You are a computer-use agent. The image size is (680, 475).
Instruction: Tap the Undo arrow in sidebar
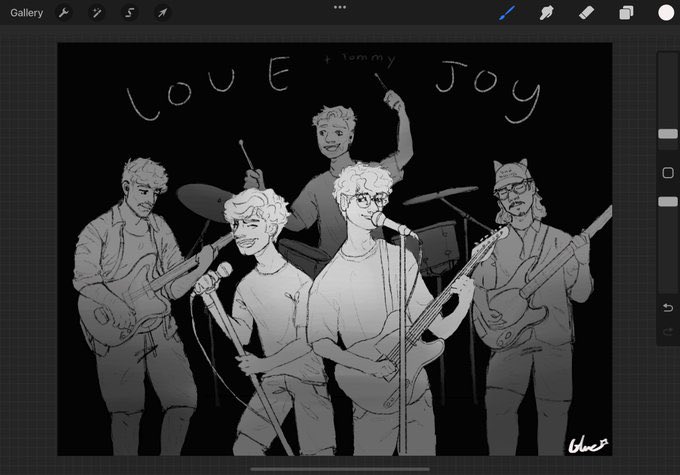click(x=668, y=308)
